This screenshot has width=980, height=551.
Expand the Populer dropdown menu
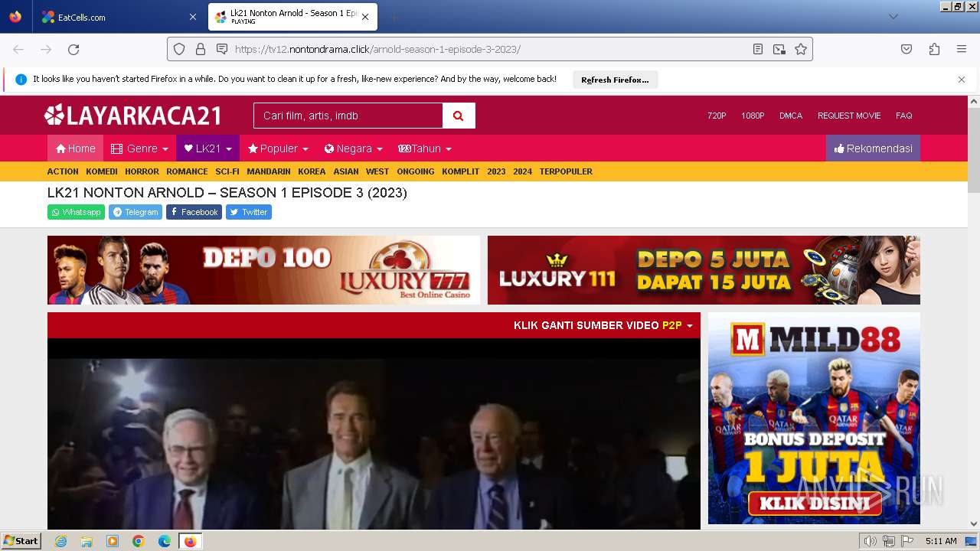coord(278,148)
